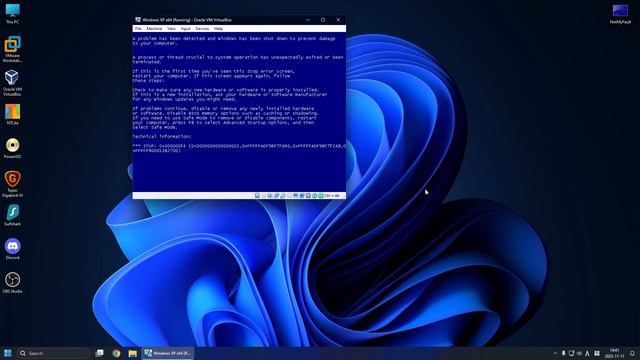Launch Discord from the desktop

(12, 249)
